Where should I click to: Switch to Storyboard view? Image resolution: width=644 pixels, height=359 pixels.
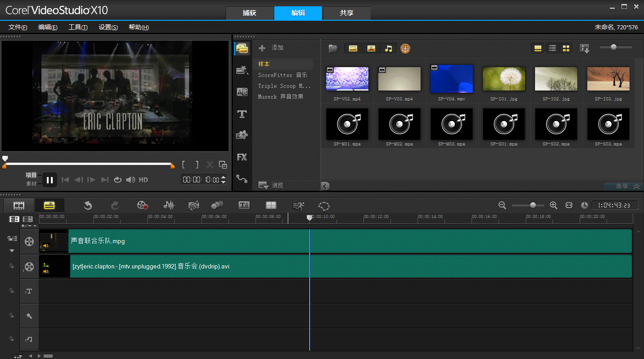point(19,205)
